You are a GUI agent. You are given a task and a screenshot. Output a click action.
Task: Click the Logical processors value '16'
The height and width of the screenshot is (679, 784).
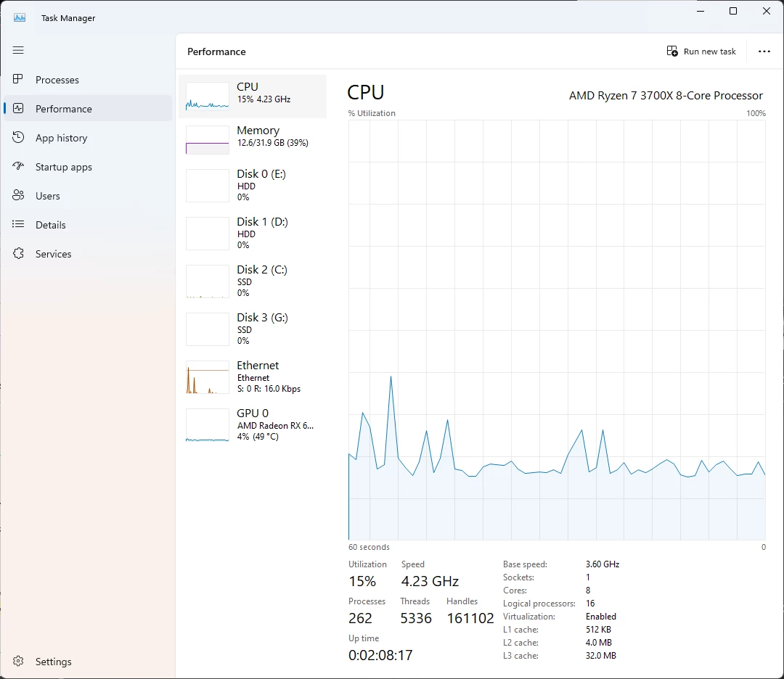coord(590,603)
